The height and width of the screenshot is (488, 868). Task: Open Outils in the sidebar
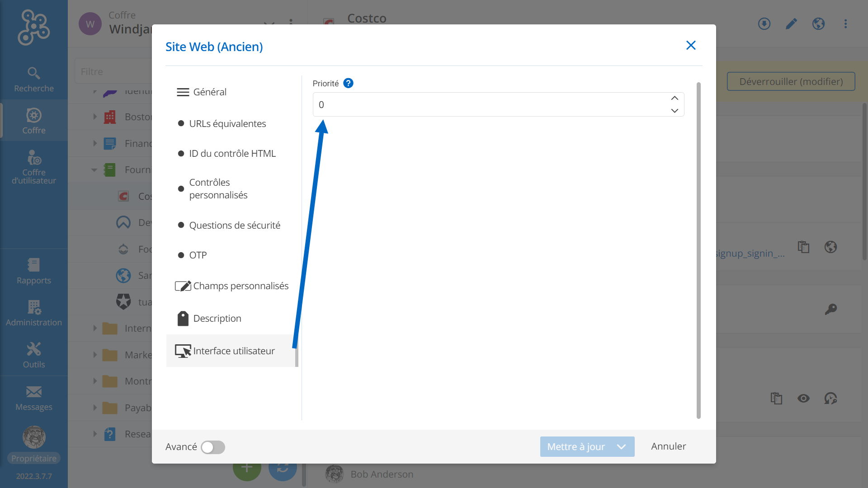34,355
